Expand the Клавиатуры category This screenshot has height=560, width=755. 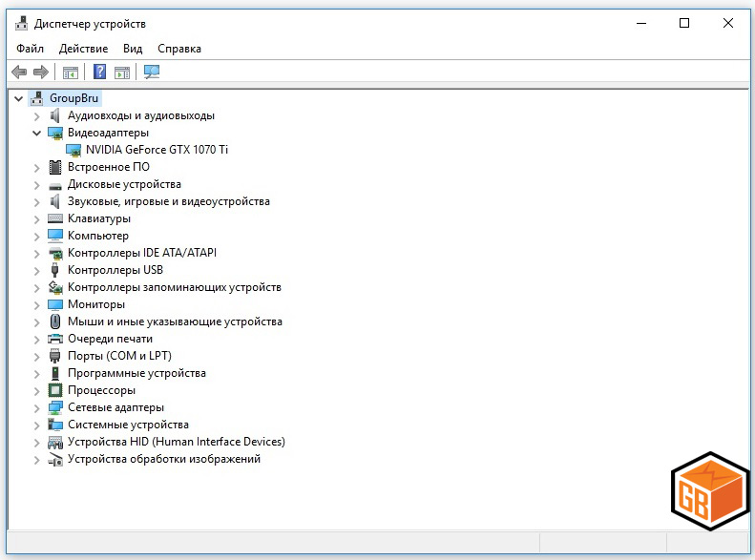click(x=36, y=219)
